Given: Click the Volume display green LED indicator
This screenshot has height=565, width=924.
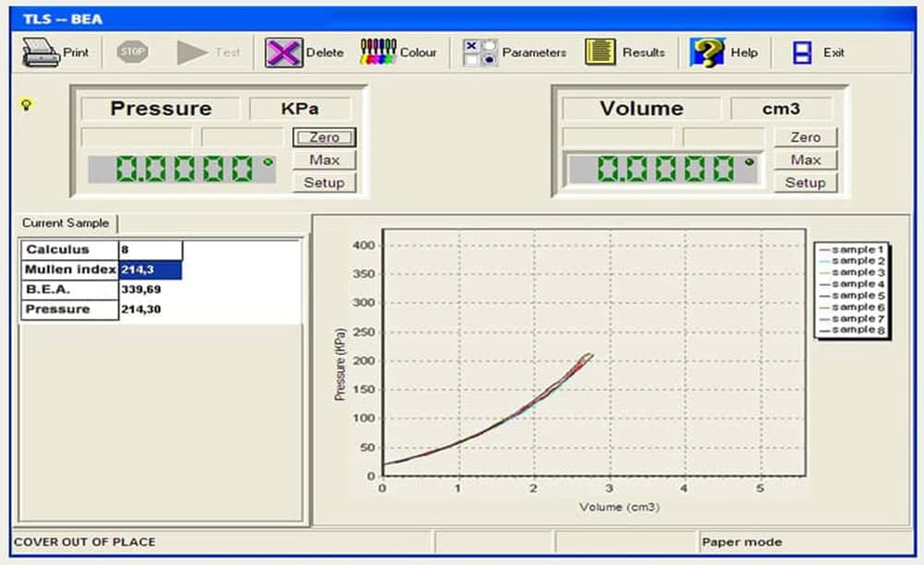Looking at the screenshot, I should [749, 162].
